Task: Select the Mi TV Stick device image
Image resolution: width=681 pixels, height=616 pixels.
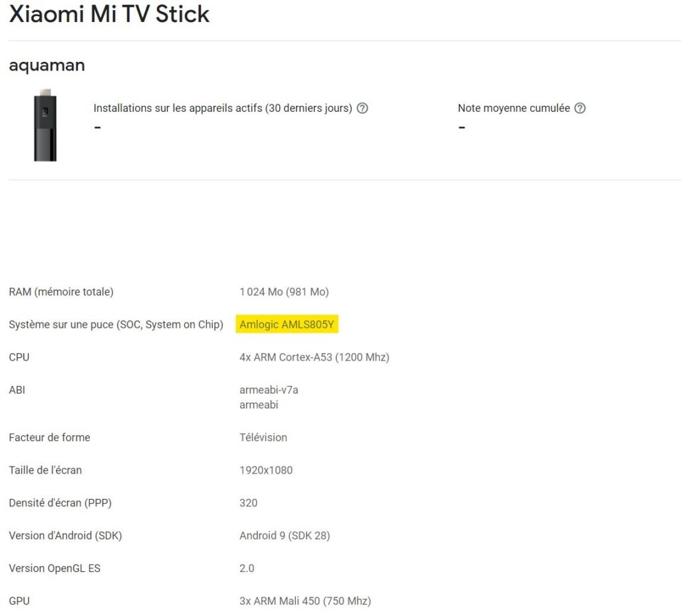Action: click(x=44, y=128)
